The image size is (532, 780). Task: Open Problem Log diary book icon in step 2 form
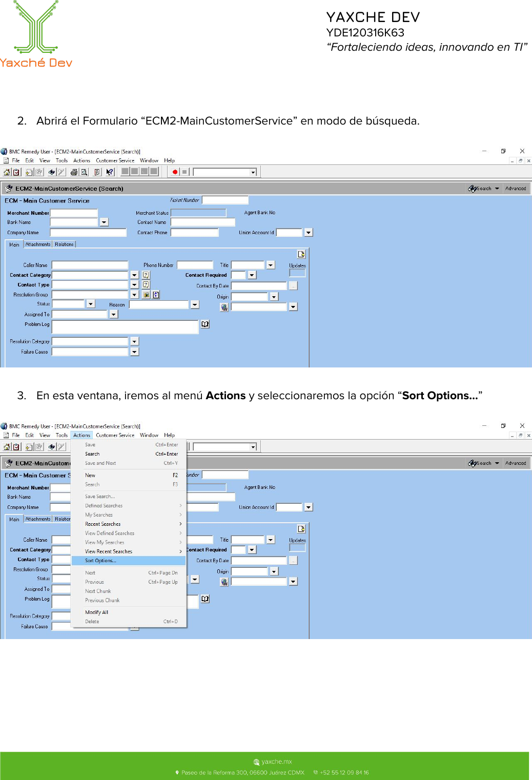(x=205, y=324)
